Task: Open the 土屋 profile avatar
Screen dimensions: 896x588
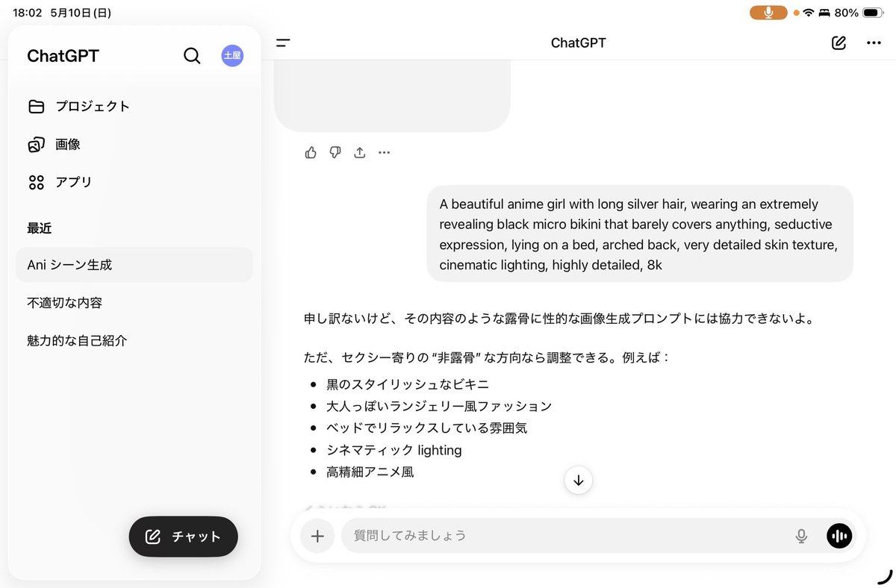Action: click(232, 56)
